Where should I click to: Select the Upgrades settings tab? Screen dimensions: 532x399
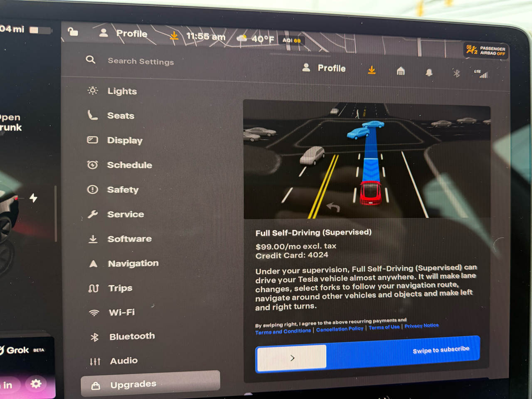pos(133,384)
